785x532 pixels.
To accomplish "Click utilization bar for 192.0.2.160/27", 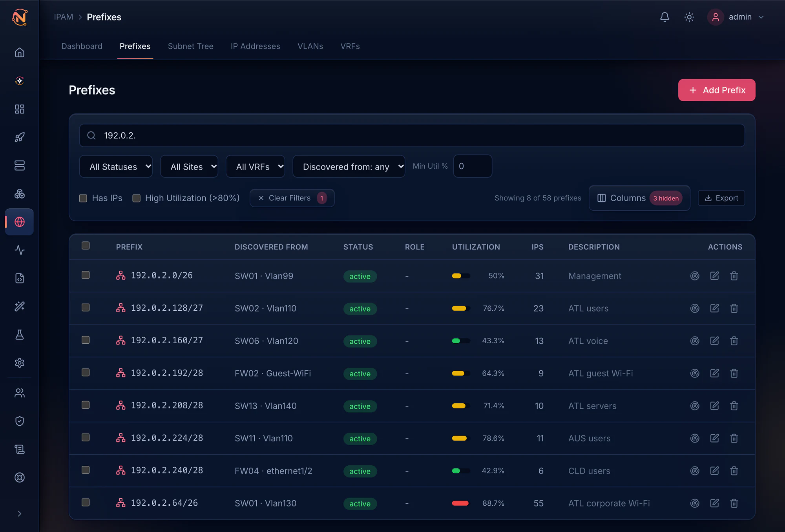I will 461,341.
